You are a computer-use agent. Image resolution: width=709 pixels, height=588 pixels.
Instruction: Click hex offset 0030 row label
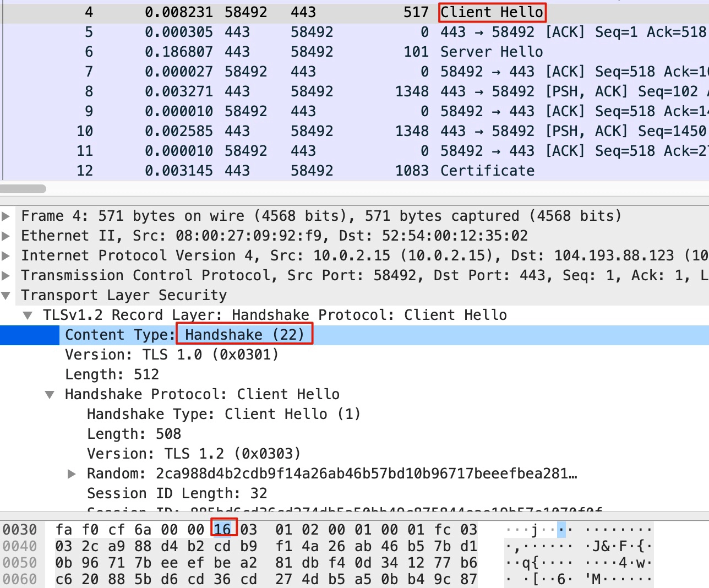tap(20, 530)
